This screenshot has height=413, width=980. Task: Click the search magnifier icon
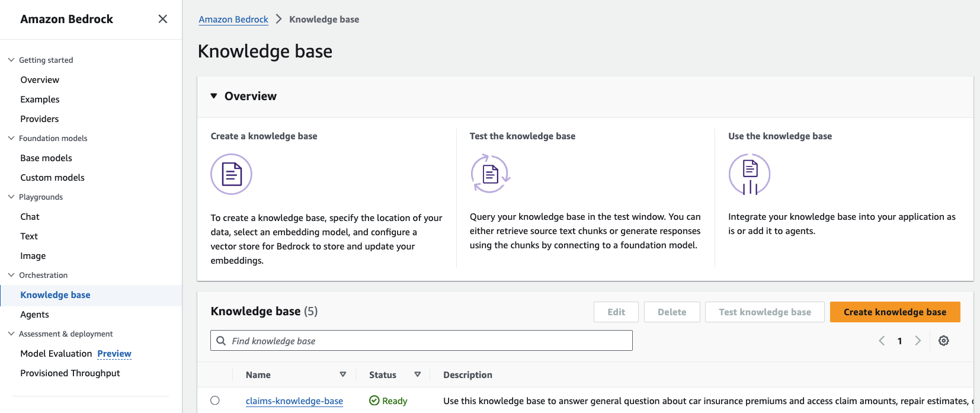tap(222, 341)
